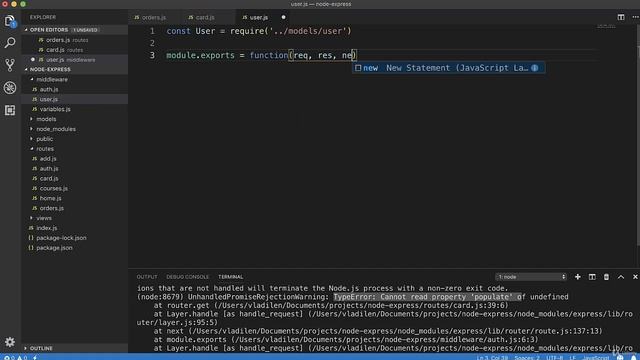The width and height of the screenshot is (640, 360).
Task: Click the 1 UNSAVED badge
Action: [x=86, y=30]
